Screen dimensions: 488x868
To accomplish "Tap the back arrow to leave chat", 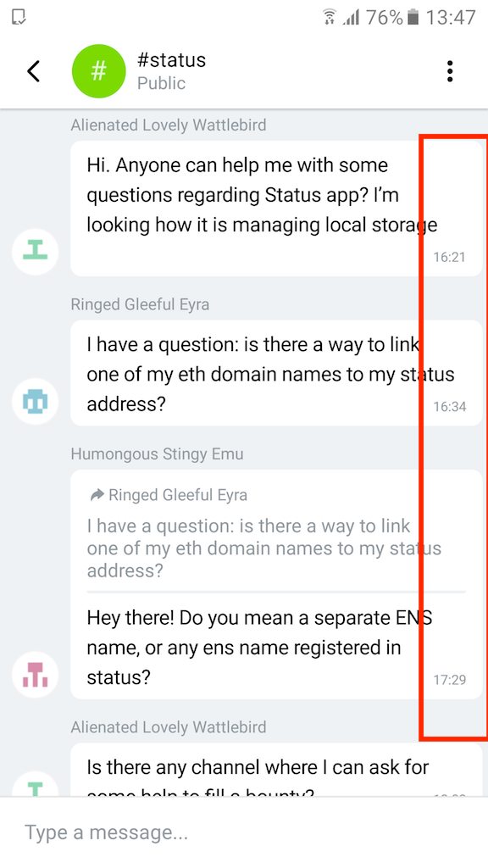I will click(33, 71).
